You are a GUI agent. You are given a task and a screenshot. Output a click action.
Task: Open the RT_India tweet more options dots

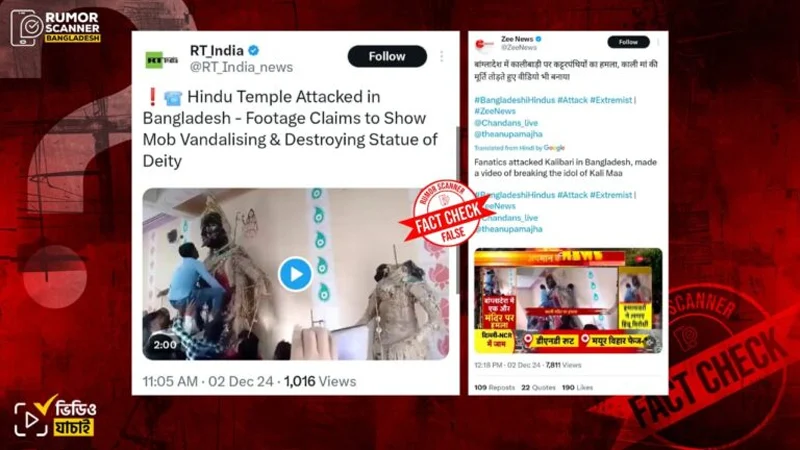pos(441,56)
